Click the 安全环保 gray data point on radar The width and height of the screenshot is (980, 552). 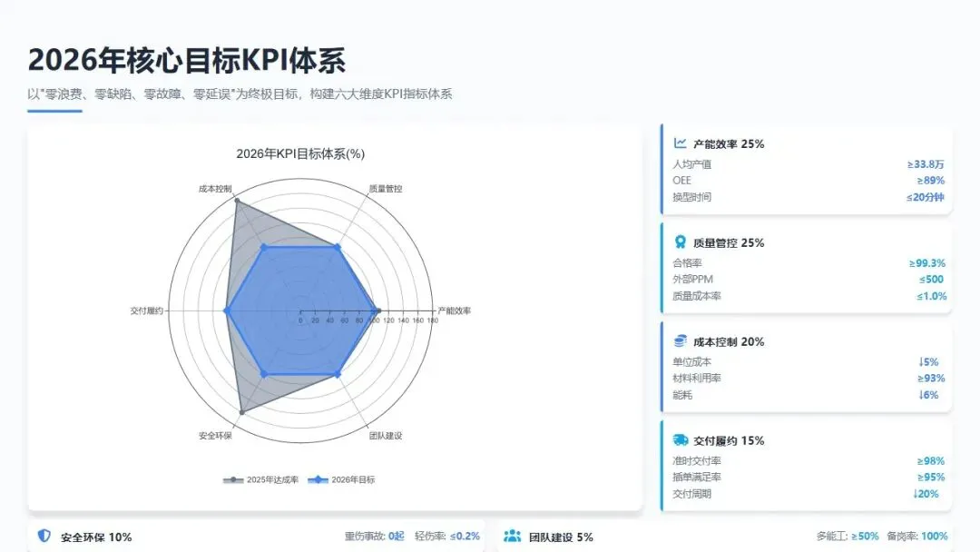[x=242, y=412]
